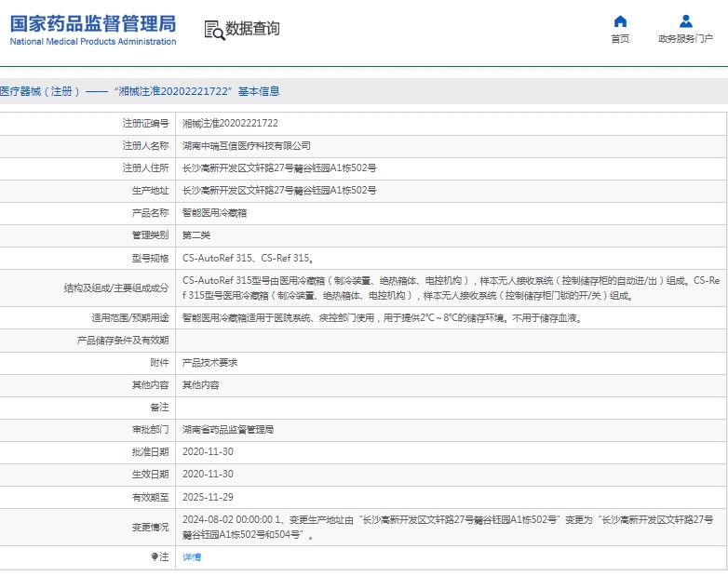Screen dimensions: 728x576
Task: Click the 产品名称 row label
Action: 150,213
